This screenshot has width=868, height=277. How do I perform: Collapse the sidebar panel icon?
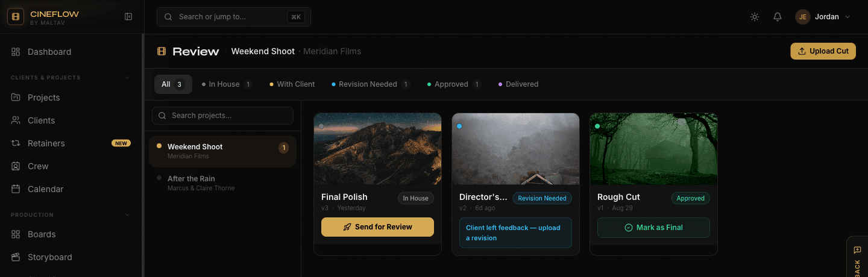tap(128, 17)
